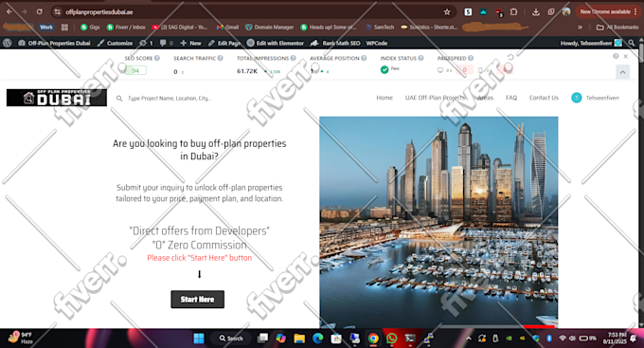
Task: Bookmark this page with the star icon
Action: (447, 12)
